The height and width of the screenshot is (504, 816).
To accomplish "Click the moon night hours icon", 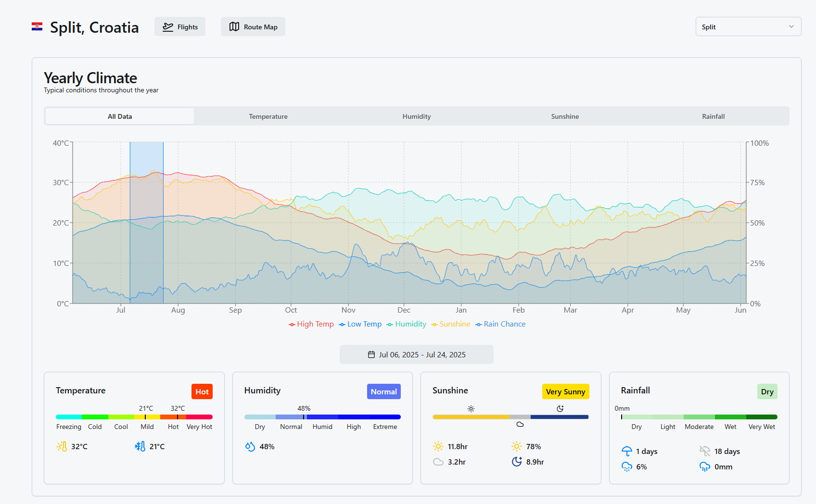I will pos(517,462).
